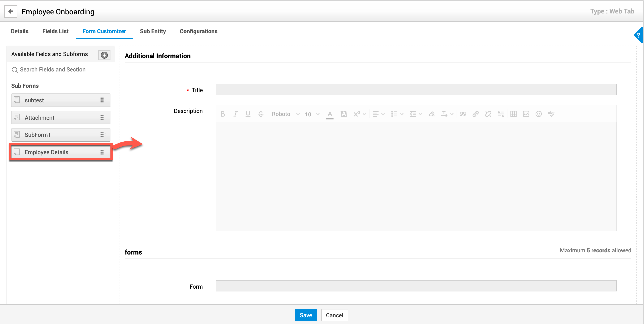Insert a link in Description toolbar

pos(475,114)
